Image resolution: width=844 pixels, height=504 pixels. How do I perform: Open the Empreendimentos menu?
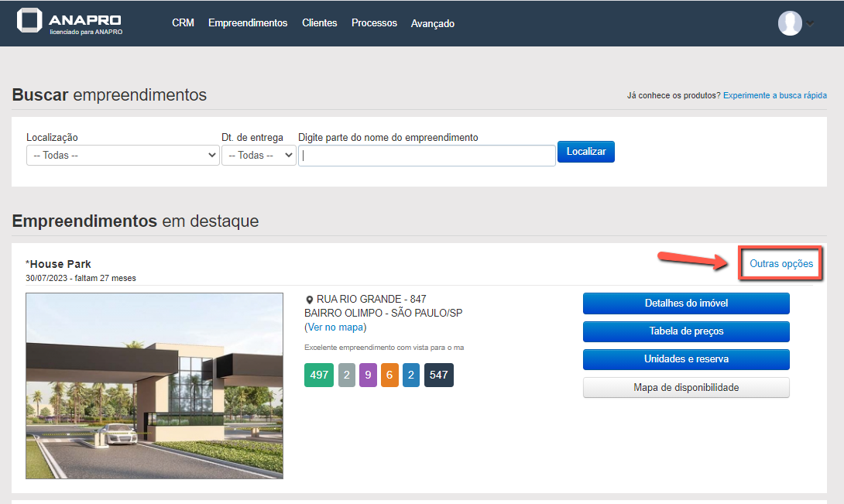248,23
